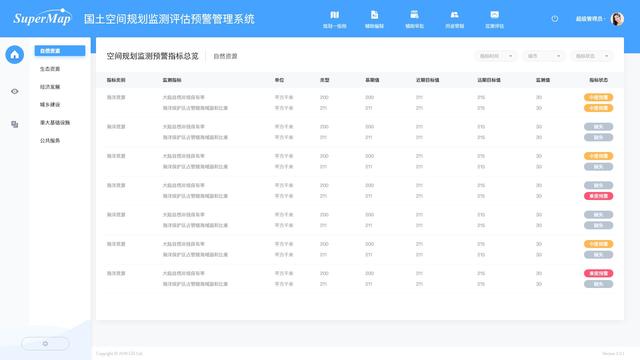Click the 国土空间规划监测评估预警管理系统 header title
The image size is (640, 360).
click(x=169, y=19)
